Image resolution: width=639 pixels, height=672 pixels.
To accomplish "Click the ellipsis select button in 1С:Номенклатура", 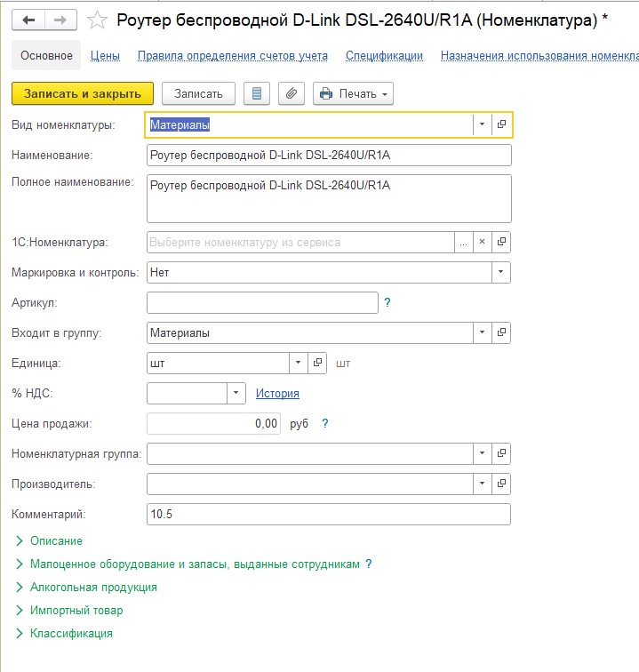I will [464, 242].
